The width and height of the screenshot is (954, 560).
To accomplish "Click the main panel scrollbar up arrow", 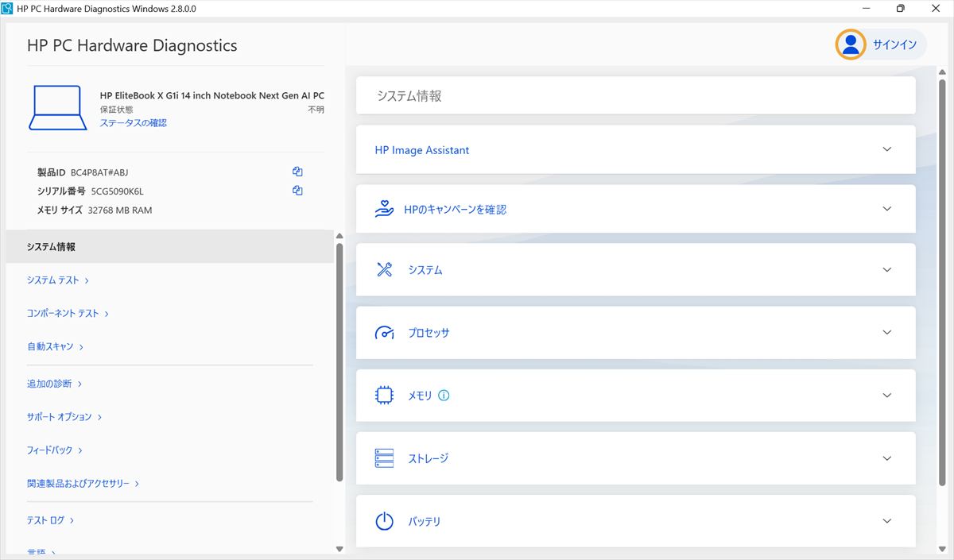I will coord(943,71).
